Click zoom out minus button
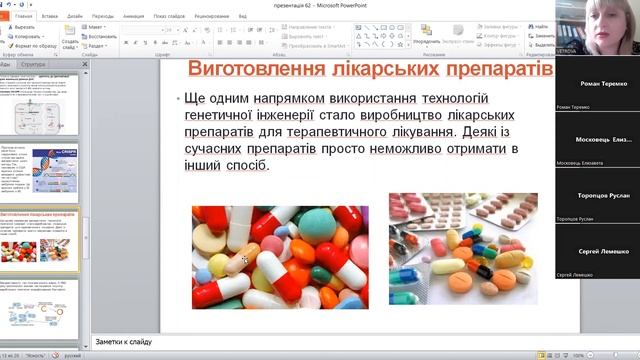 point(590,356)
